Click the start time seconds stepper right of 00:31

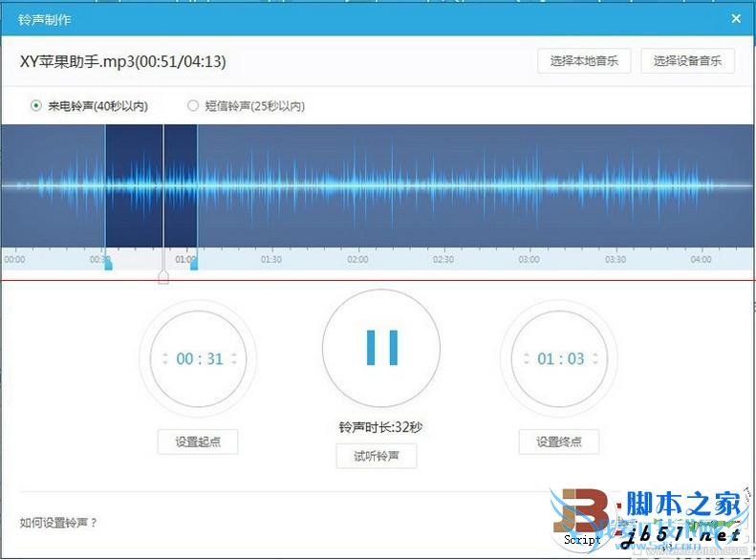pos(234,358)
